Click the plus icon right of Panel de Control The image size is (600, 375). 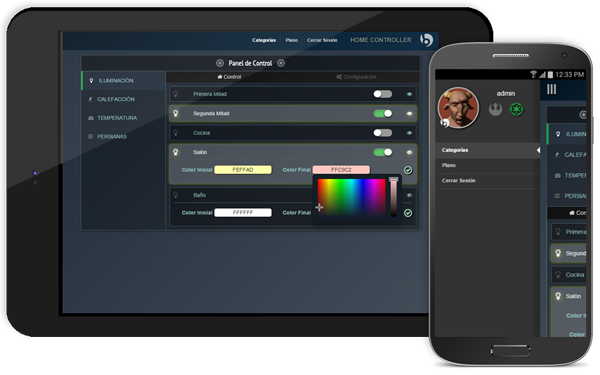tap(281, 63)
